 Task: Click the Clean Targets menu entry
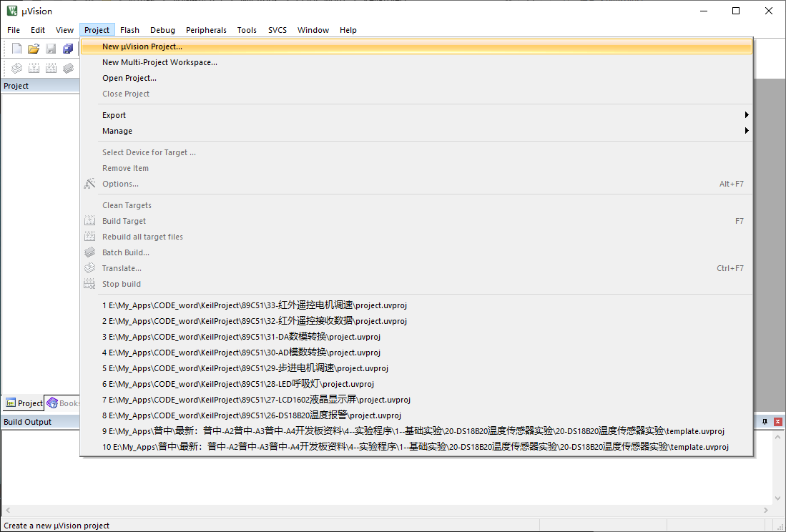pos(416,205)
